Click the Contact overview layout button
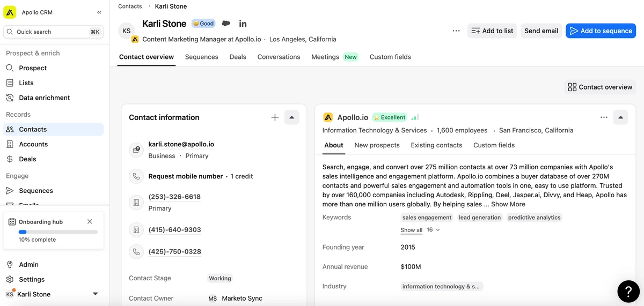The height and width of the screenshot is (306, 644). (600, 87)
